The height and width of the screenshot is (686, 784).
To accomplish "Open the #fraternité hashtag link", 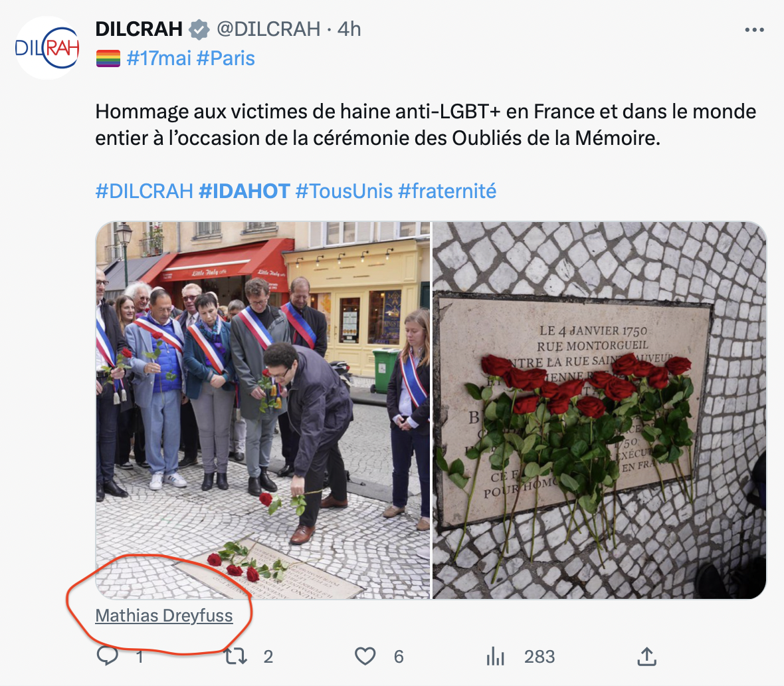I will (447, 191).
